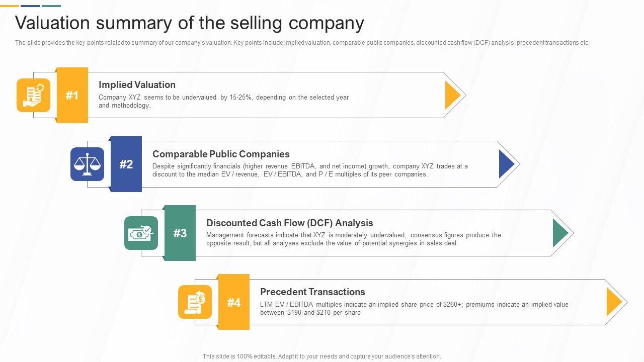This screenshot has height=362, width=644.
Task: Click the slide title Valuation summary text
Action: (190, 23)
